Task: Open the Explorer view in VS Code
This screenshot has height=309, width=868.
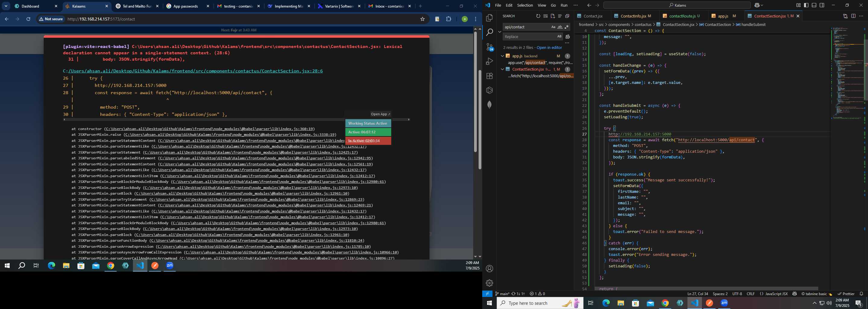Action: point(489,18)
